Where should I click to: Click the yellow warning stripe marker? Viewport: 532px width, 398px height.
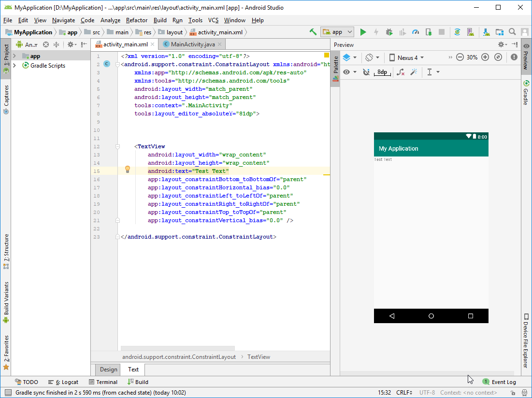click(326, 174)
